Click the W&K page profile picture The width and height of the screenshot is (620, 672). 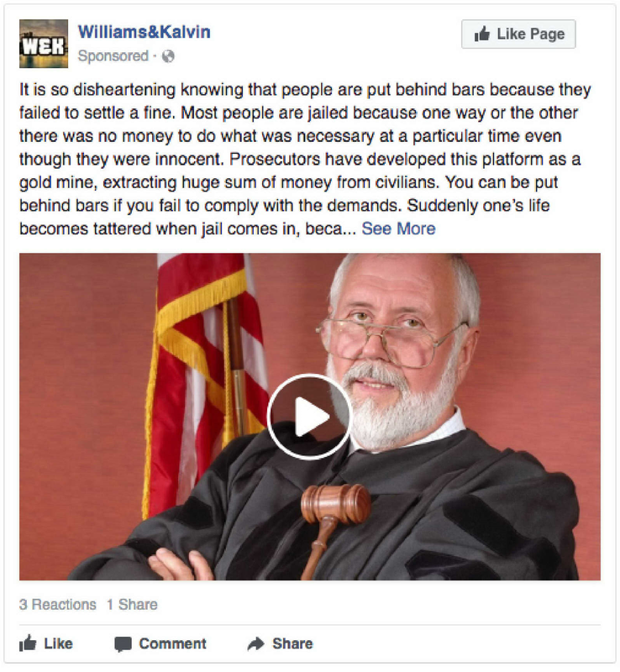pos(44,44)
